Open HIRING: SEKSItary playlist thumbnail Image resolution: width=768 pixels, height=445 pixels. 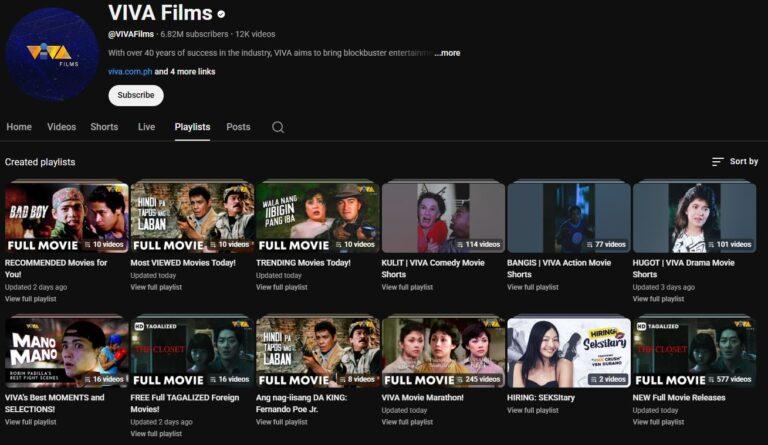(569, 352)
